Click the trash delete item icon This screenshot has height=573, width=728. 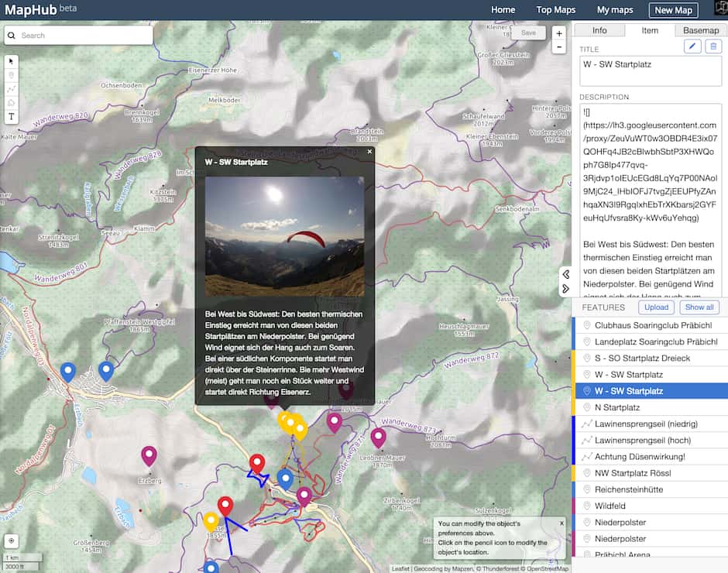(x=713, y=46)
